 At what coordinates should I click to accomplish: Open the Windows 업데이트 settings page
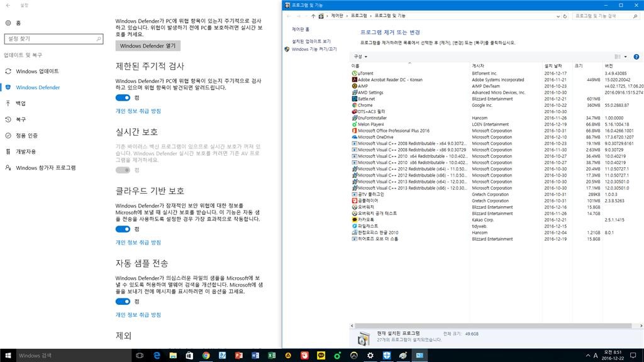pos(37,72)
